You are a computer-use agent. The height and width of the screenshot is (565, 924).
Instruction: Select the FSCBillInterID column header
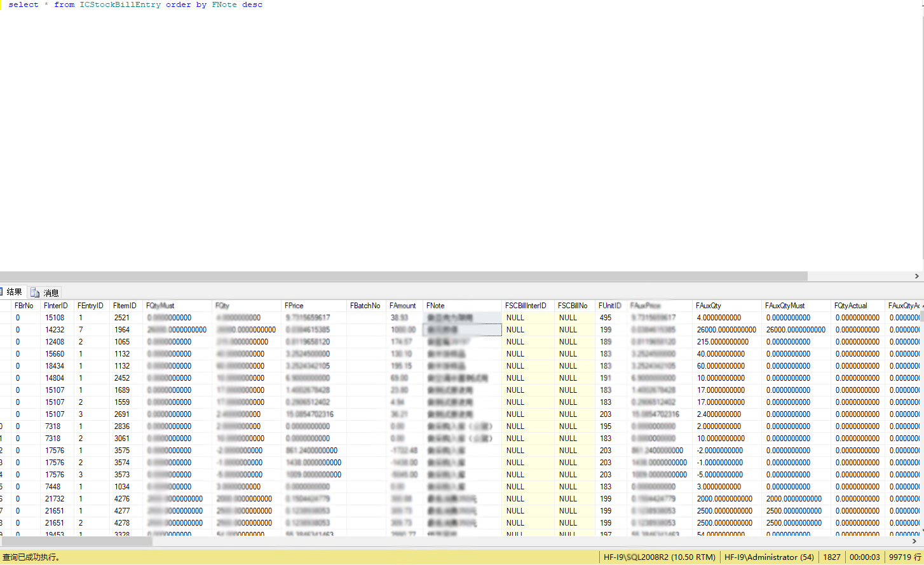[526, 306]
